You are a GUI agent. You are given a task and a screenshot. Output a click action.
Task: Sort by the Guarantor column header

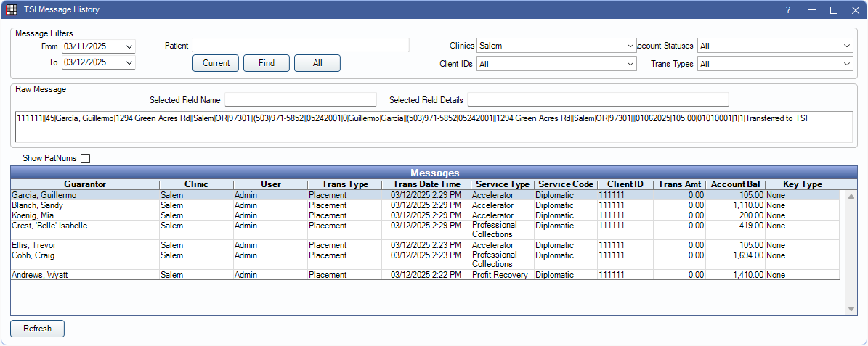(x=85, y=184)
